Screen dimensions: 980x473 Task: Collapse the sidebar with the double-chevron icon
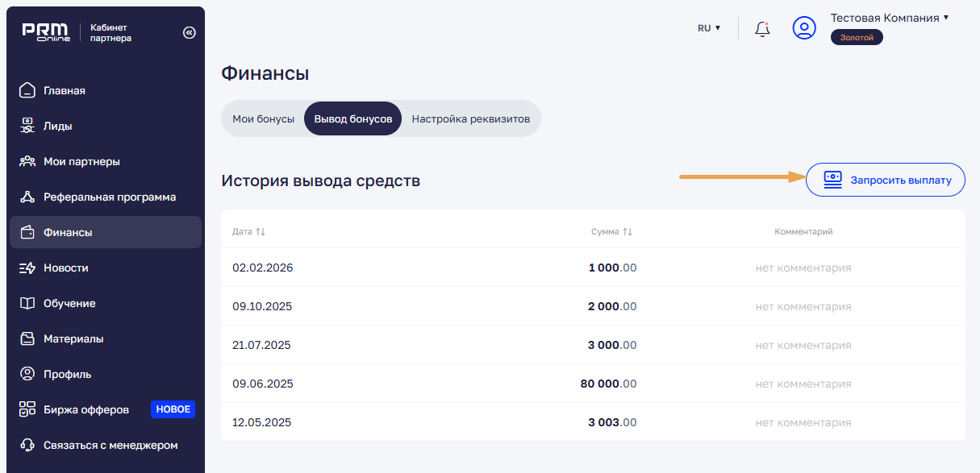click(189, 33)
